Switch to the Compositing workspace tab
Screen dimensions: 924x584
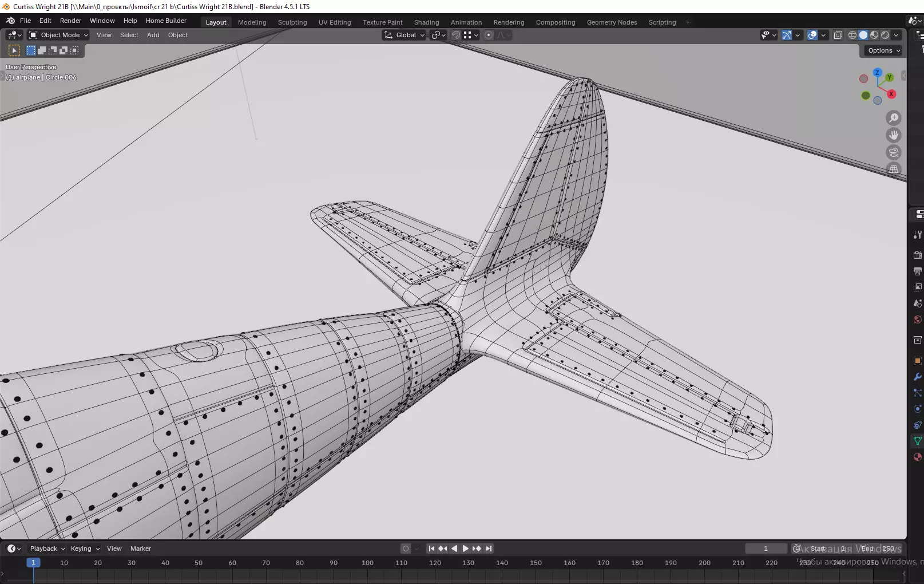click(x=556, y=22)
